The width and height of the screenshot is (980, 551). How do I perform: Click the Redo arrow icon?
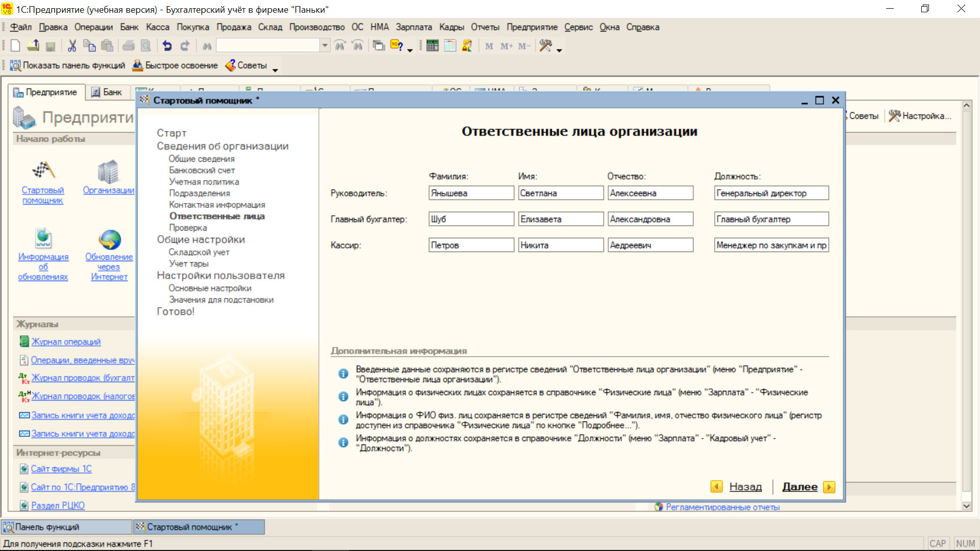pyautogui.click(x=185, y=46)
